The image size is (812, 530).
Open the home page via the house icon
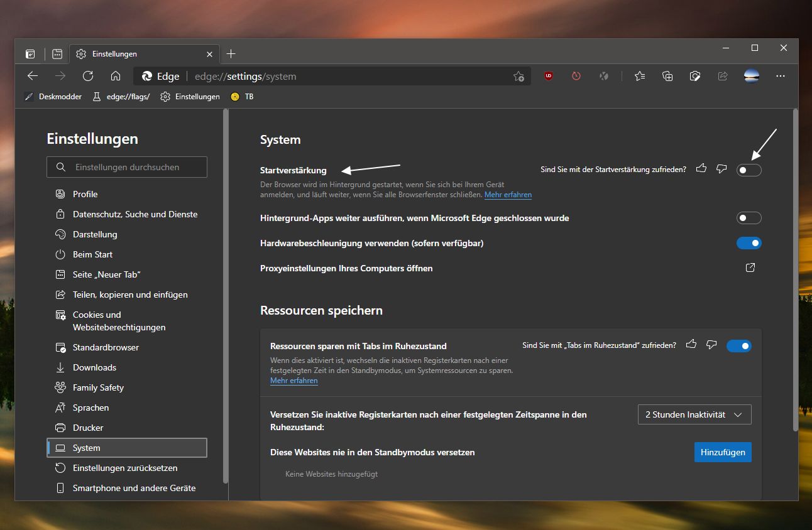[x=116, y=76]
